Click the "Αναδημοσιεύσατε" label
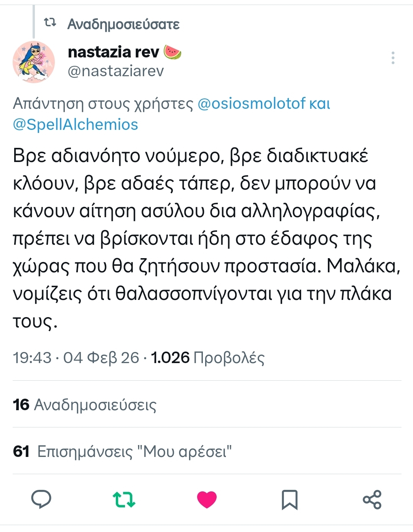Image resolution: width=413 pixels, height=532 pixels. tap(123, 24)
